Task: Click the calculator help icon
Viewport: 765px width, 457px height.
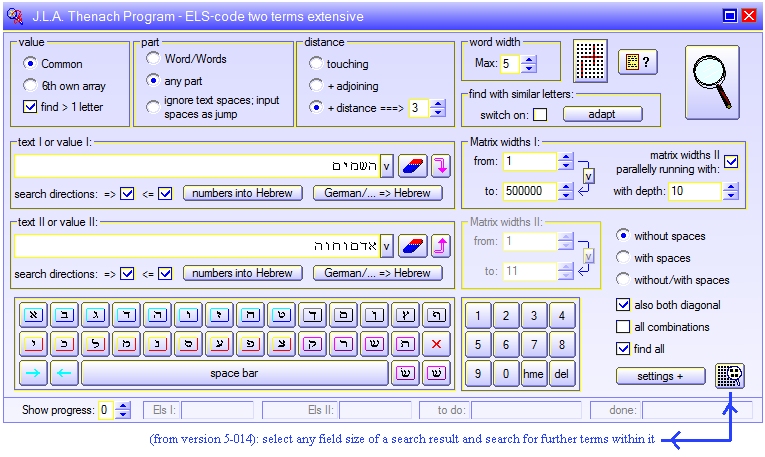Action: click(637, 62)
